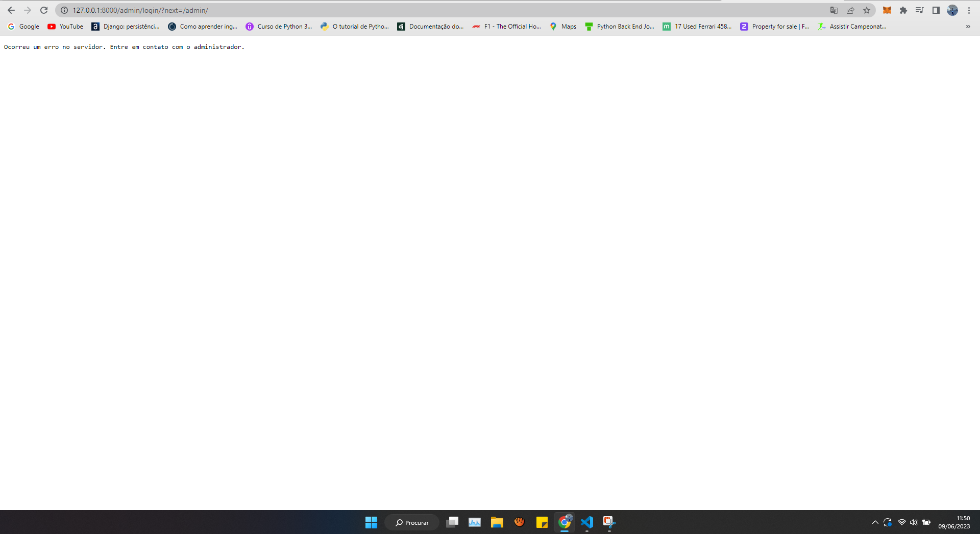Open the orange paw app on taskbar
The width and height of the screenshot is (980, 534).
pyautogui.click(x=520, y=522)
